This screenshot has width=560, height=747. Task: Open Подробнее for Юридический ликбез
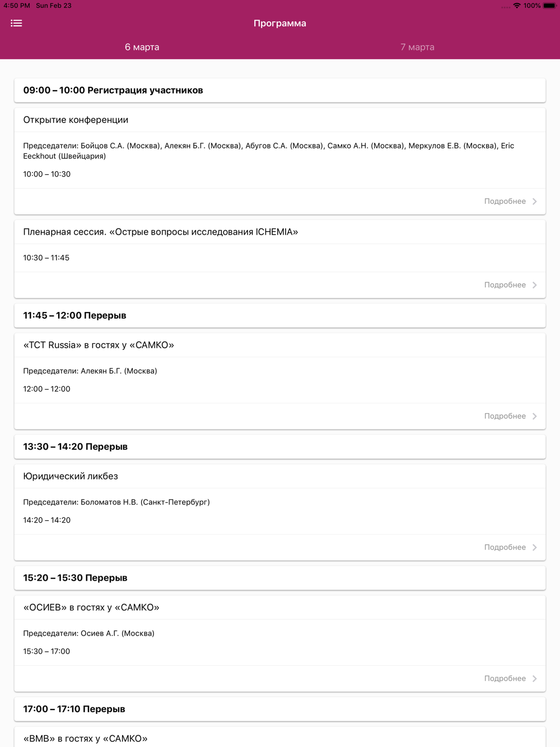pos(505,547)
